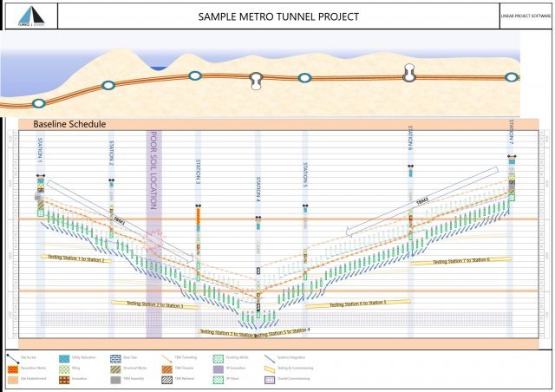Click the Base Slab legend swatch
This screenshot has height=392, width=555.
115,358
